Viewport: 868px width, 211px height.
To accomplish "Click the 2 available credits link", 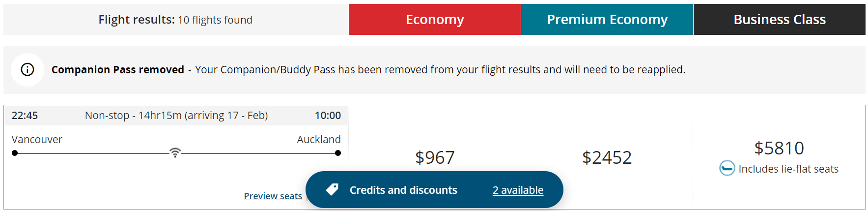I will (518, 190).
